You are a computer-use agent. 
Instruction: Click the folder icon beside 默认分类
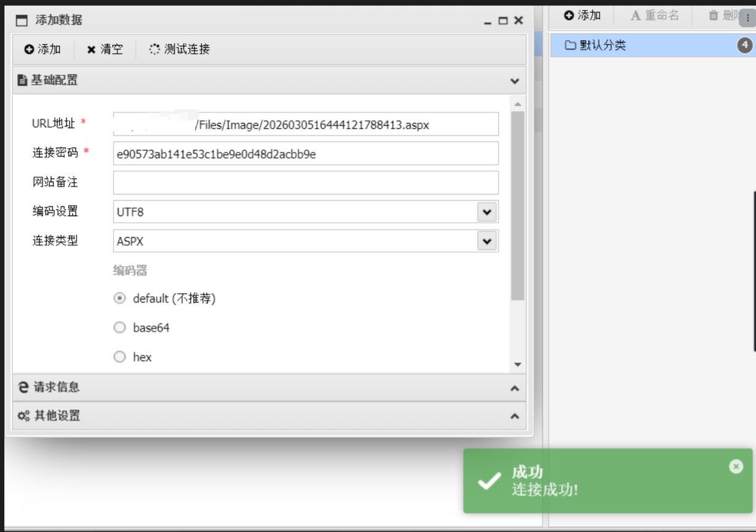pyautogui.click(x=570, y=45)
